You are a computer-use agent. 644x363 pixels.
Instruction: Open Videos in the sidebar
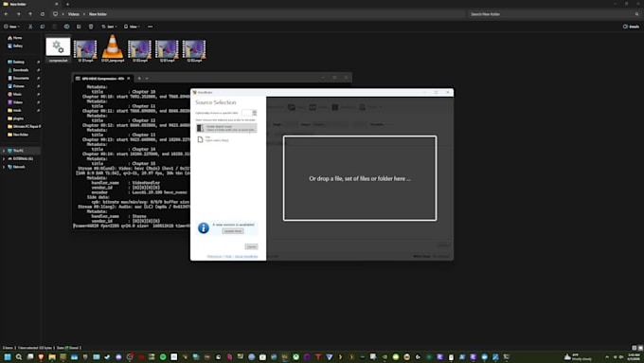pyautogui.click(x=17, y=102)
